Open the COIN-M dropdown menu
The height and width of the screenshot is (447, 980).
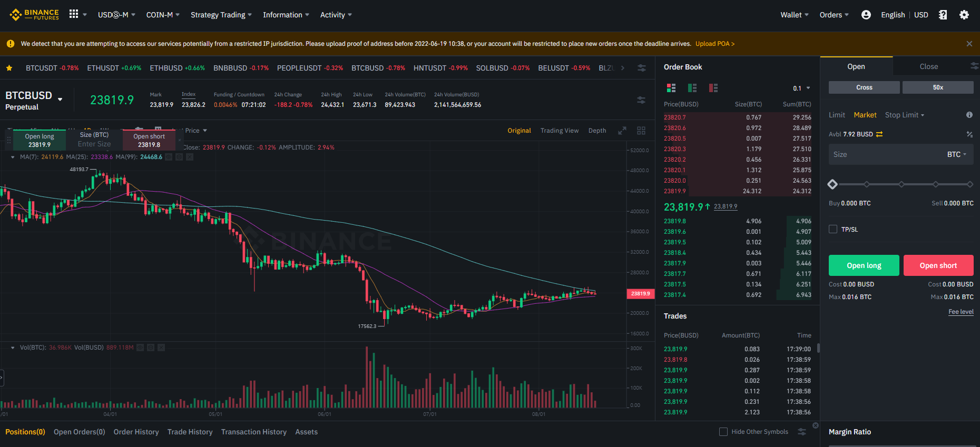click(x=163, y=15)
